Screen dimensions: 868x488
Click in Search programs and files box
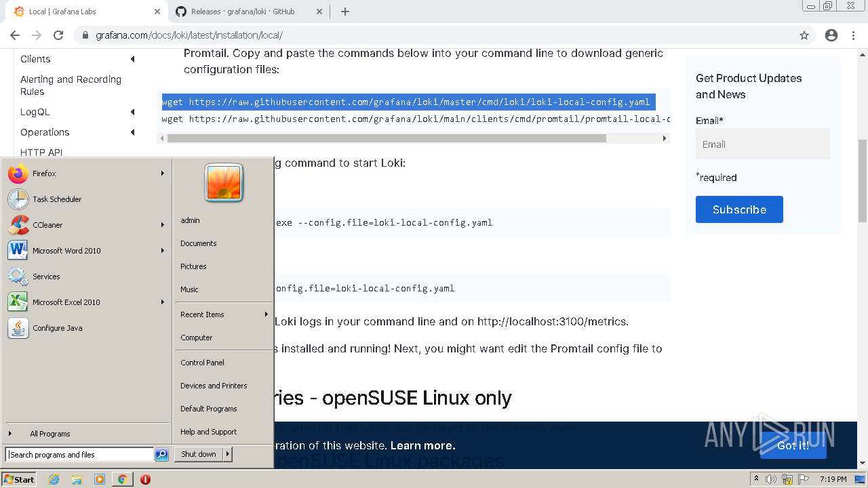(80, 455)
